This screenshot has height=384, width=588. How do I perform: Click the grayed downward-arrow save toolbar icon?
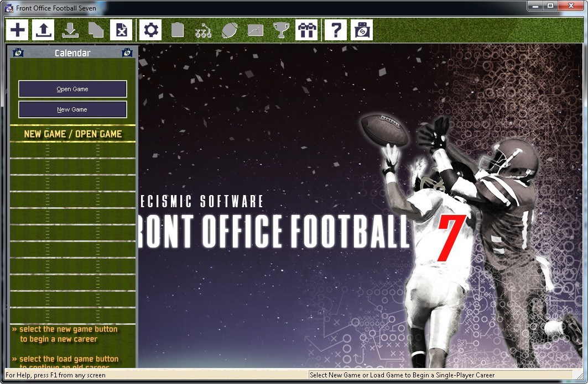point(70,30)
